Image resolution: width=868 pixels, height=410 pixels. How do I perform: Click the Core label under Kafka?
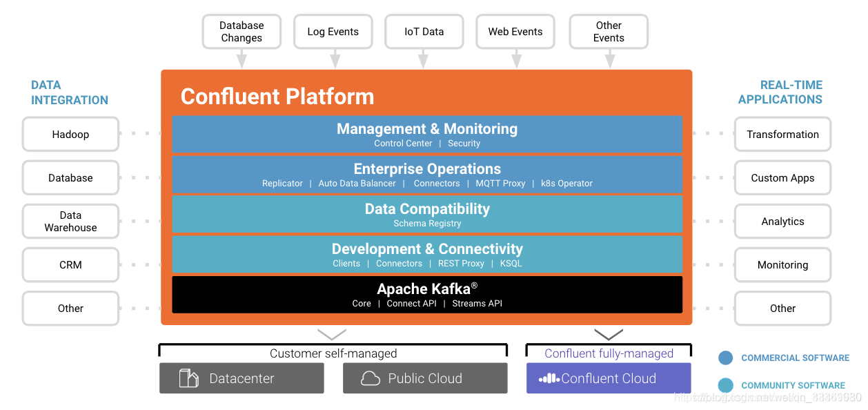[362, 304]
